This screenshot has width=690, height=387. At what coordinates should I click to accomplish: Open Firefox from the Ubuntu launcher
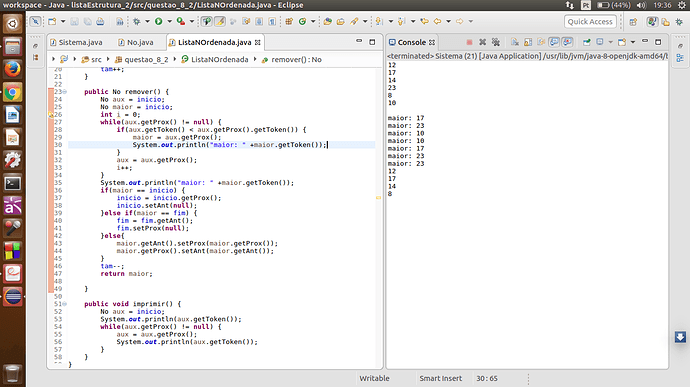pos(12,69)
